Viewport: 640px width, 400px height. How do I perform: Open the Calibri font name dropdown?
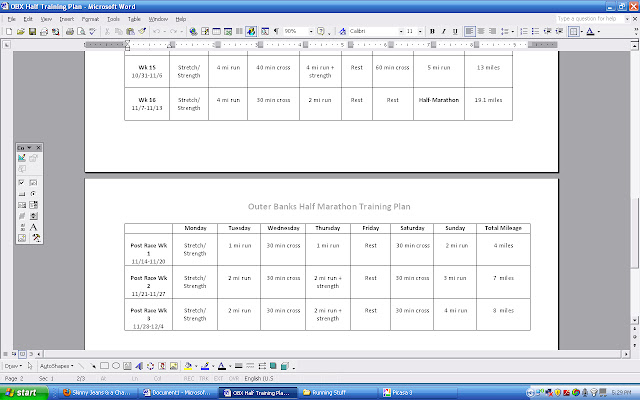click(x=401, y=31)
